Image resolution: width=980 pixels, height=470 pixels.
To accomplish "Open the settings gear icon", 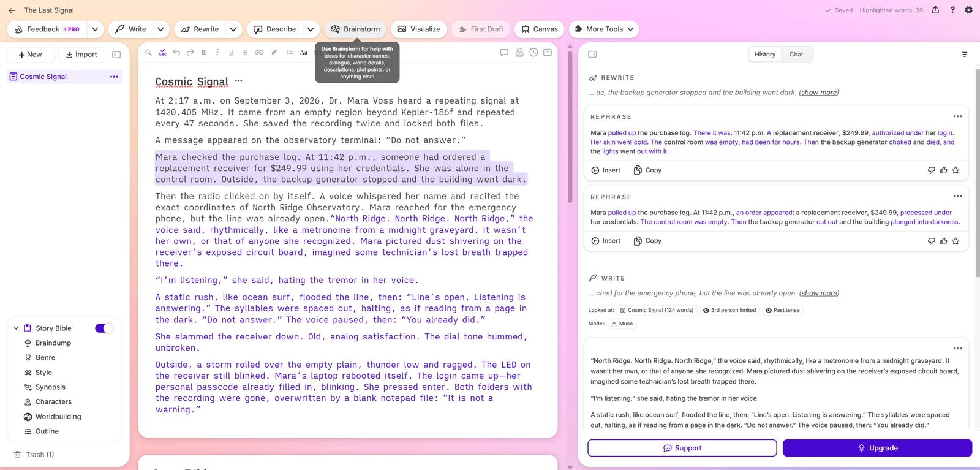I will tap(968, 10).
